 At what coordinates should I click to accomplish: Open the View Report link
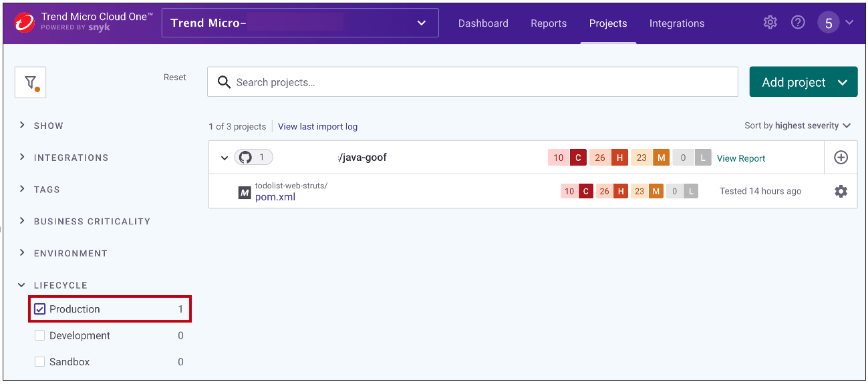coord(741,158)
